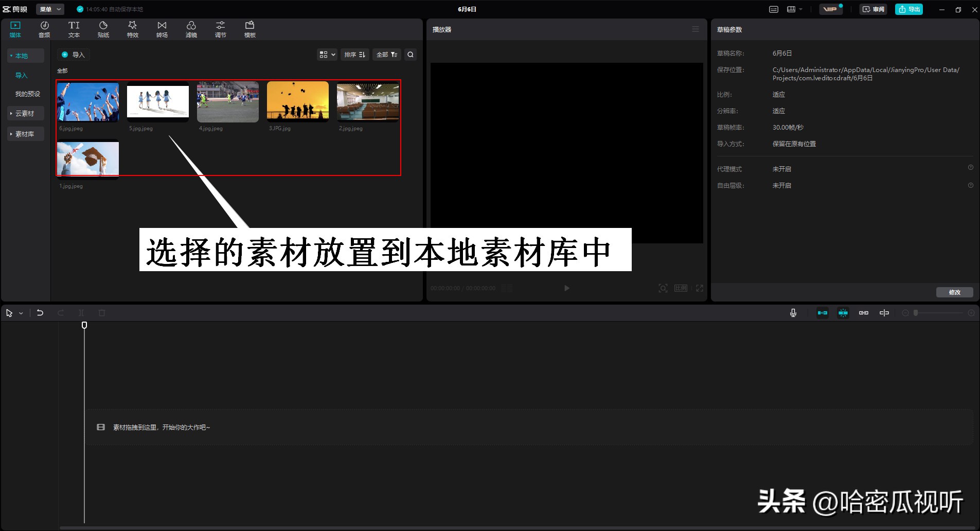This screenshot has width=980, height=531.
Task: Toggle auto snapping in the timeline
Action: pos(843,312)
